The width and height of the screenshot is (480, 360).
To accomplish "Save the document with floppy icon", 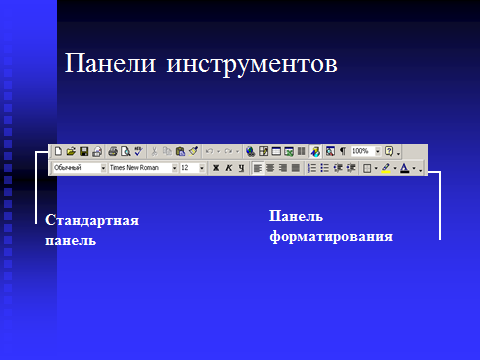I will point(84,151).
